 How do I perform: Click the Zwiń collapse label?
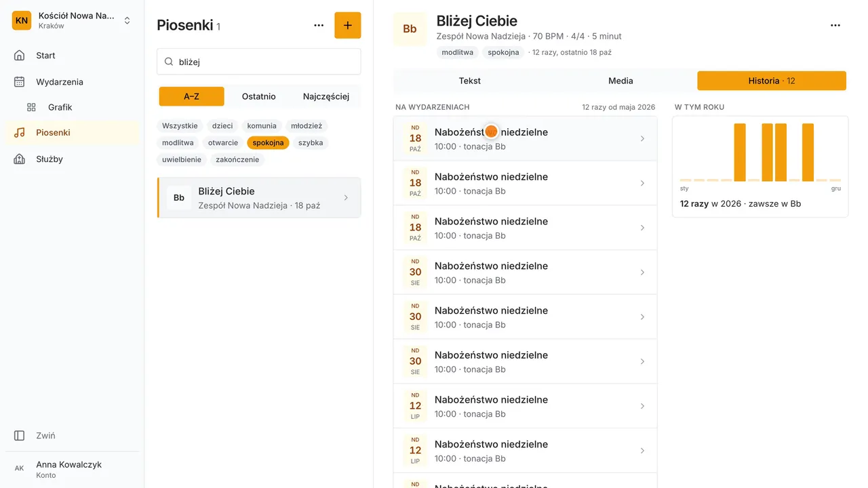click(x=46, y=436)
